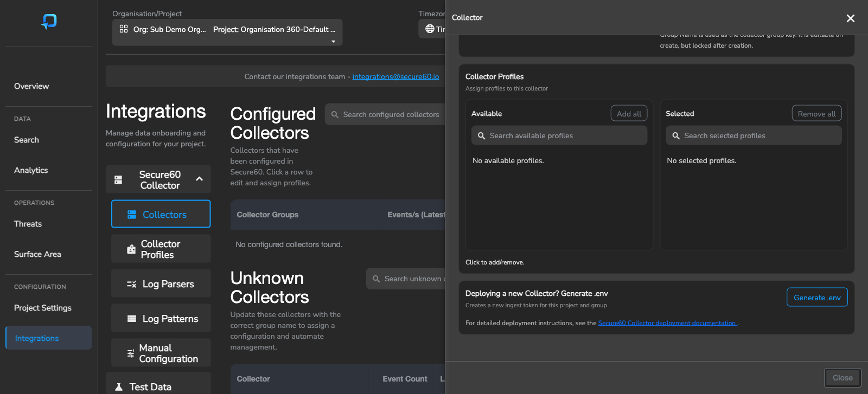Screen dimensions: 868x394
Task: Click the Log Patterns icon
Action: (132, 319)
